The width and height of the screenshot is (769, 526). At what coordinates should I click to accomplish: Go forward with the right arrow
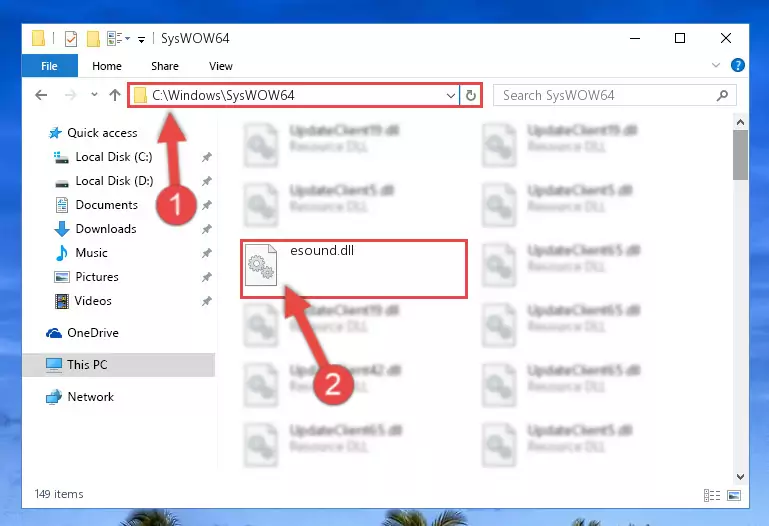(x=71, y=95)
